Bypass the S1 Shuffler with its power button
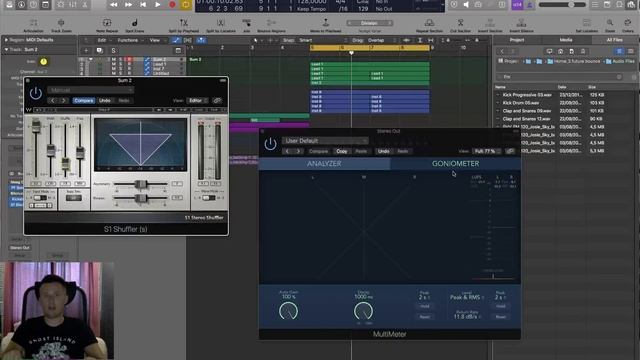This screenshot has height=360, width=640. [36, 93]
